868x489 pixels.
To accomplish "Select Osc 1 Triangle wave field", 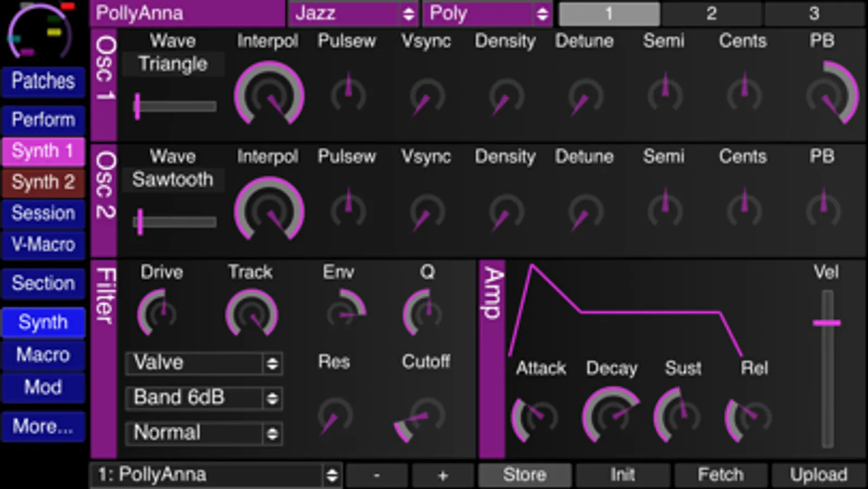I will tap(173, 64).
